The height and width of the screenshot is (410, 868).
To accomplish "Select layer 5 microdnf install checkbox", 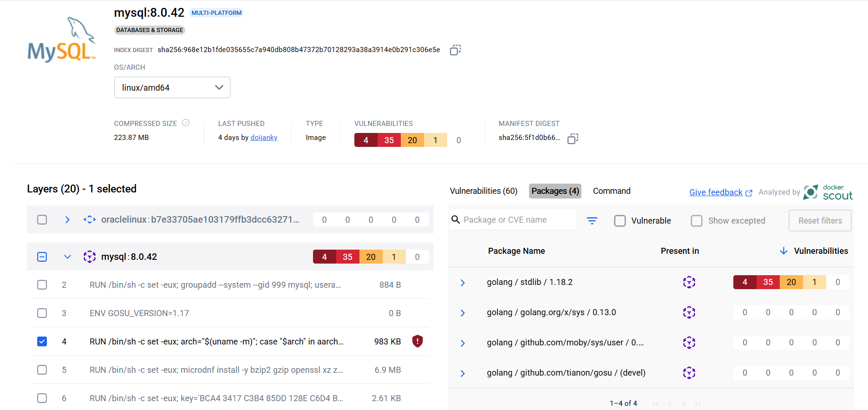I will pyautogui.click(x=42, y=370).
